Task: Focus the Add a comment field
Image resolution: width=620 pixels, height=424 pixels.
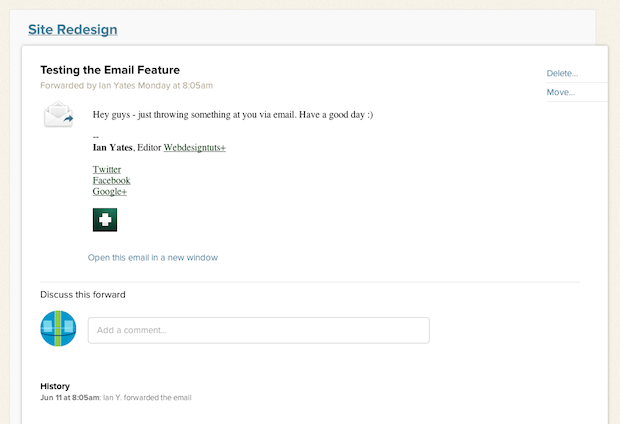Action: pyautogui.click(x=259, y=330)
